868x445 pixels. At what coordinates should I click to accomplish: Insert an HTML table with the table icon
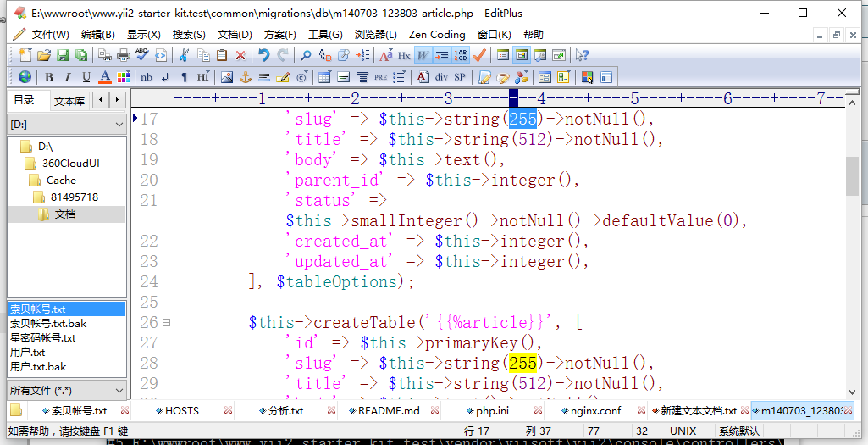[x=324, y=77]
